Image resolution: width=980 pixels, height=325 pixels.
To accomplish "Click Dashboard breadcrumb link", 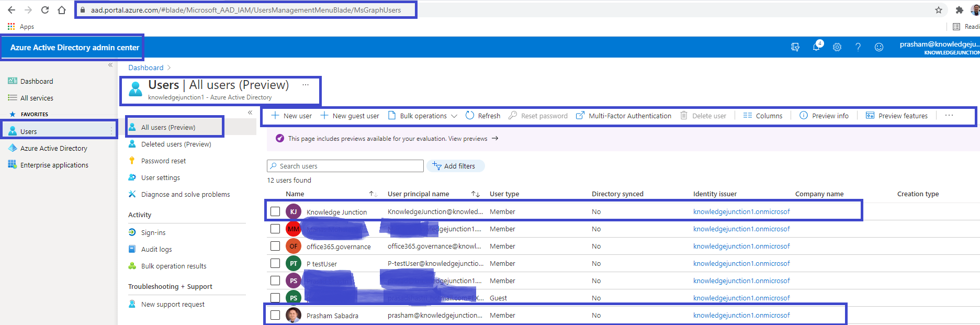I will 146,68.
